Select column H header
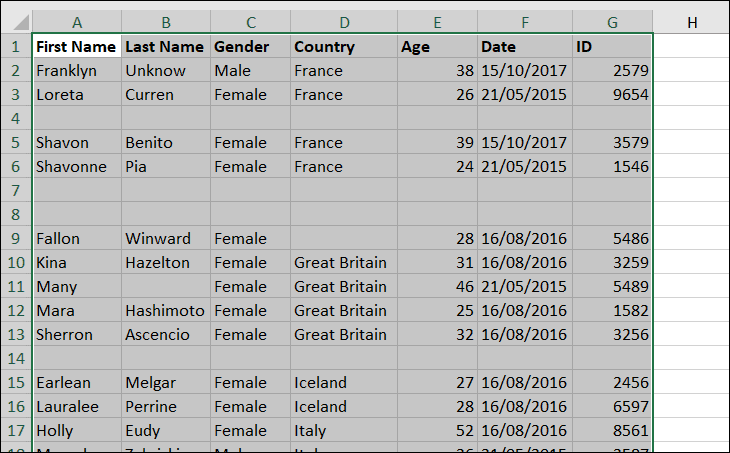The image size is (730, 453). tap(692, 22)
